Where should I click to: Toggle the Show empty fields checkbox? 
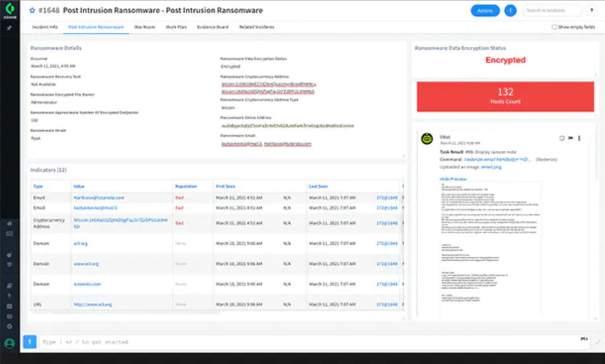point(554,27)
